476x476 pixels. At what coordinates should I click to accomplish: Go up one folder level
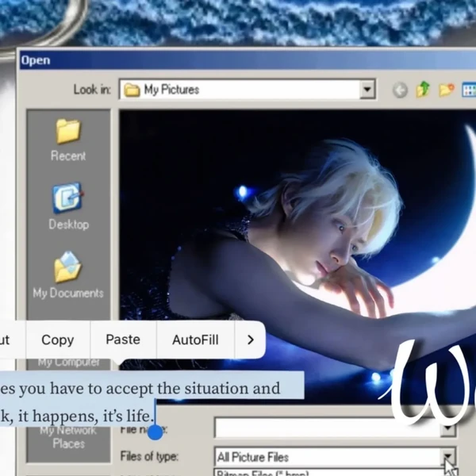tap(423, 90)
